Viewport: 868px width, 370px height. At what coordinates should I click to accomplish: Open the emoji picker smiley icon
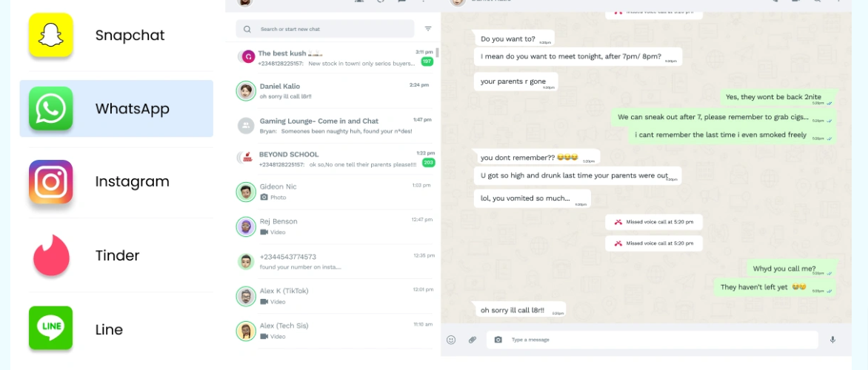tap(451, 340)
